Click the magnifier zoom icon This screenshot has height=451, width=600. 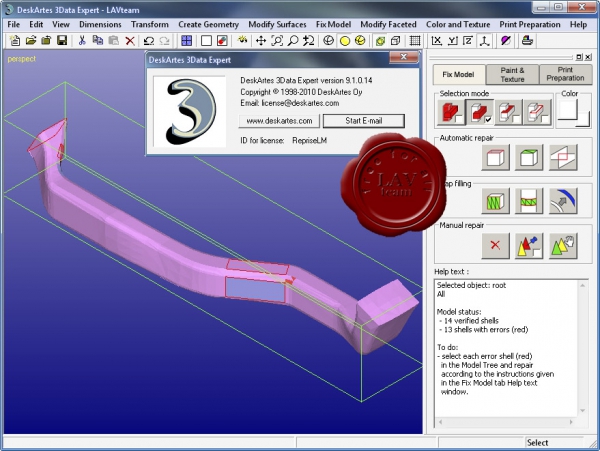click(x=293, y=41)
